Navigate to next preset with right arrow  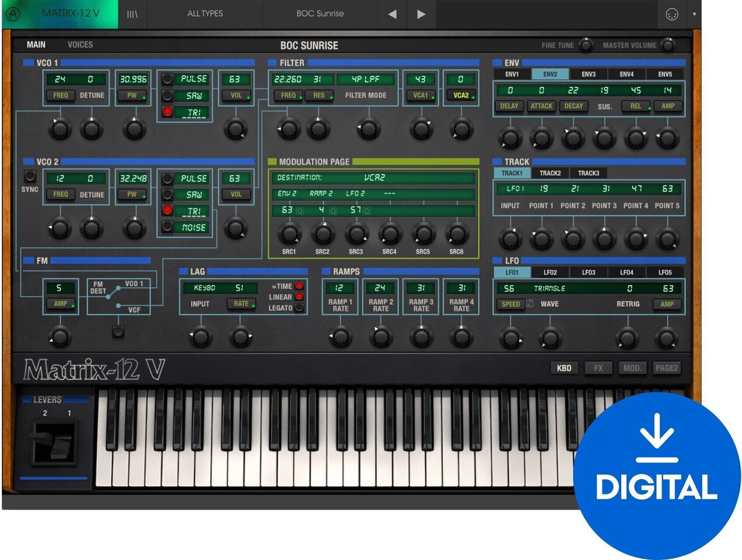tap(421, 14)
